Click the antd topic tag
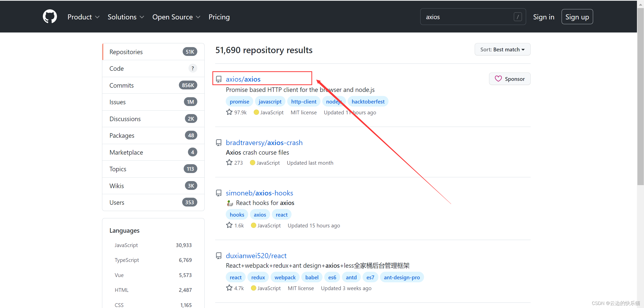This screenshot has width=644, height=308. (x=351, y=277)
